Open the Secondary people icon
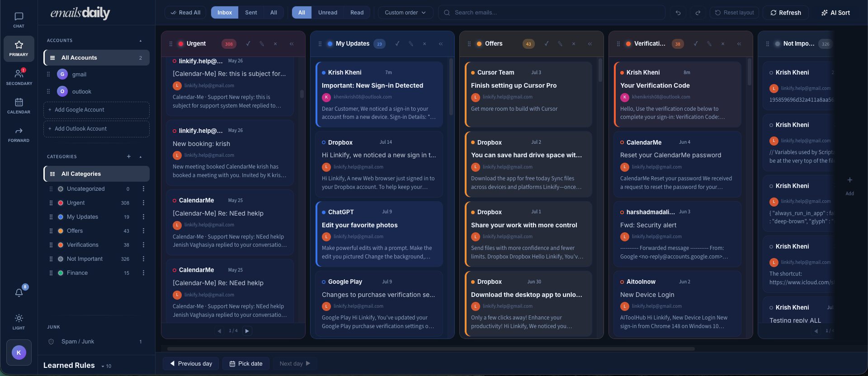 19,77
